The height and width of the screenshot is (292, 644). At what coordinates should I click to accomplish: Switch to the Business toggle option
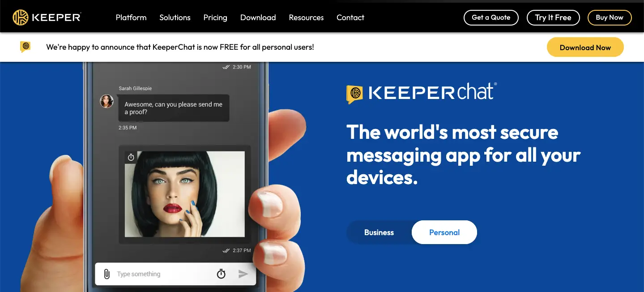point(379,232)
